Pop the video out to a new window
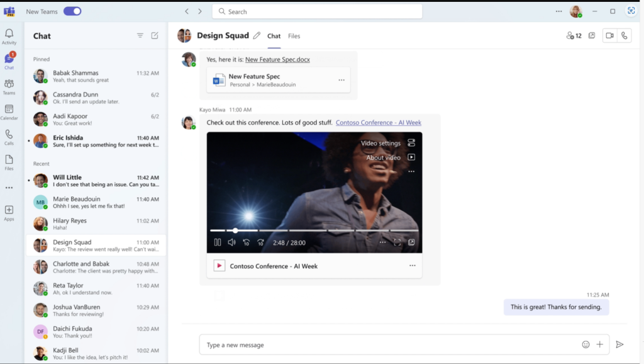Image resolution: width=644 pixels, height=364 pixels. click(x=411, y=242)
